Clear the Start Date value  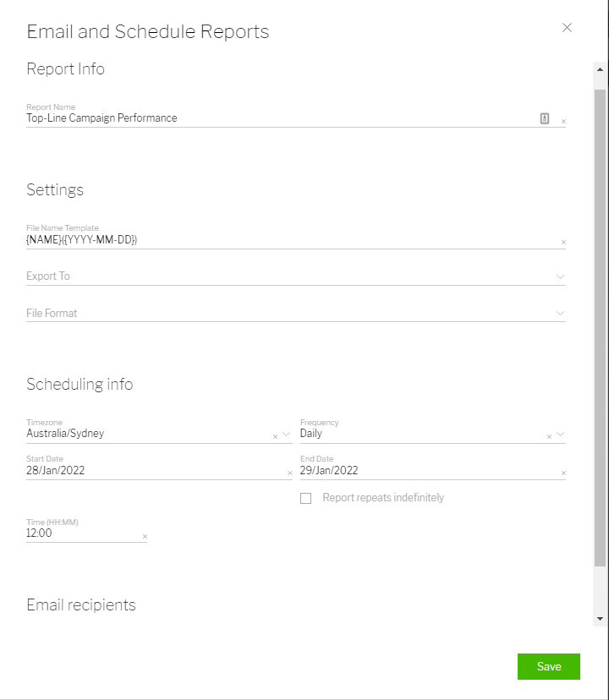pos(289,473)
